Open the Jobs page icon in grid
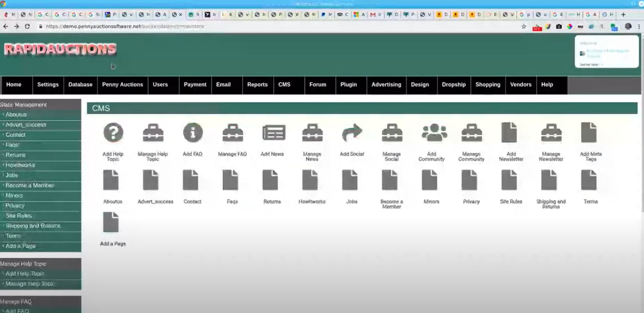This screenshot has width=644, height=313. click(350, 180)
